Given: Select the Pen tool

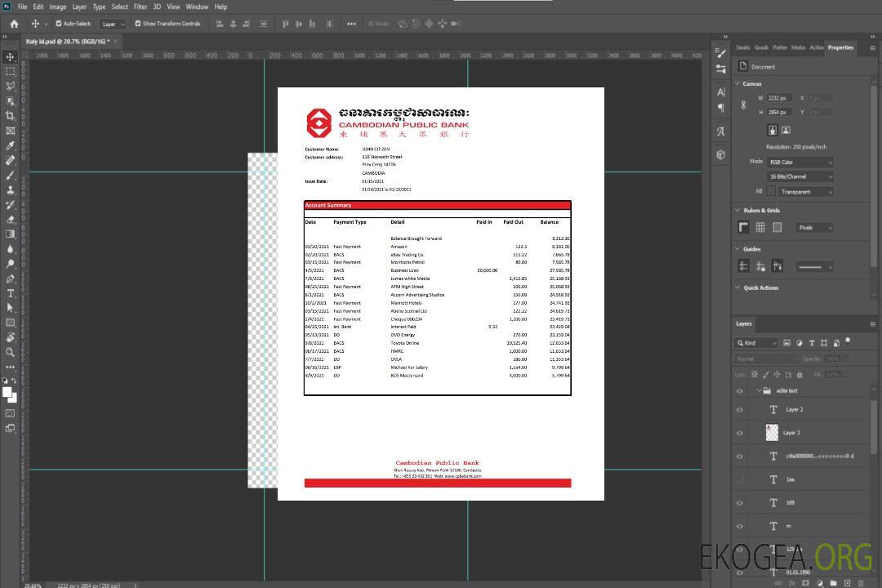Looking at the screenshot, I should [10, 278].
